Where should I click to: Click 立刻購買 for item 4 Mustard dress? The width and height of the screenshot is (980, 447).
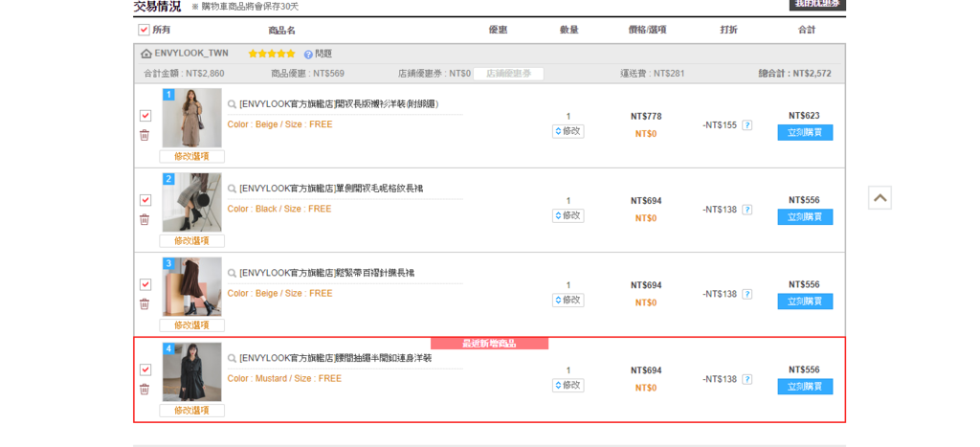pyautogui.click(x=805, y=387)
